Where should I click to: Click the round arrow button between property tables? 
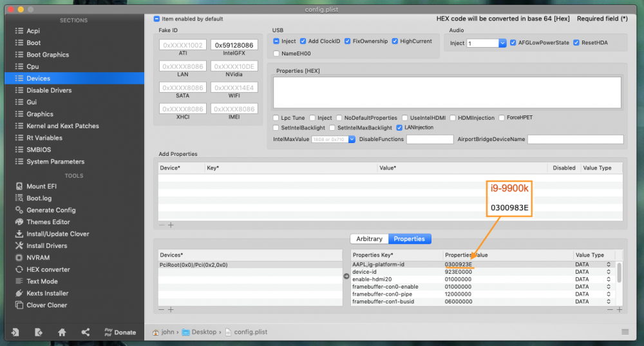click(346, 276)
